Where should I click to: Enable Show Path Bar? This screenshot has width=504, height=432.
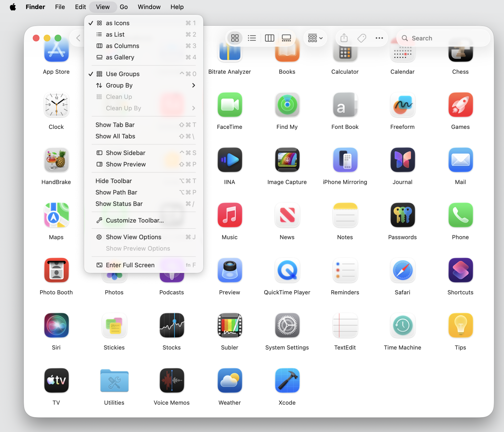pos(116,192)
